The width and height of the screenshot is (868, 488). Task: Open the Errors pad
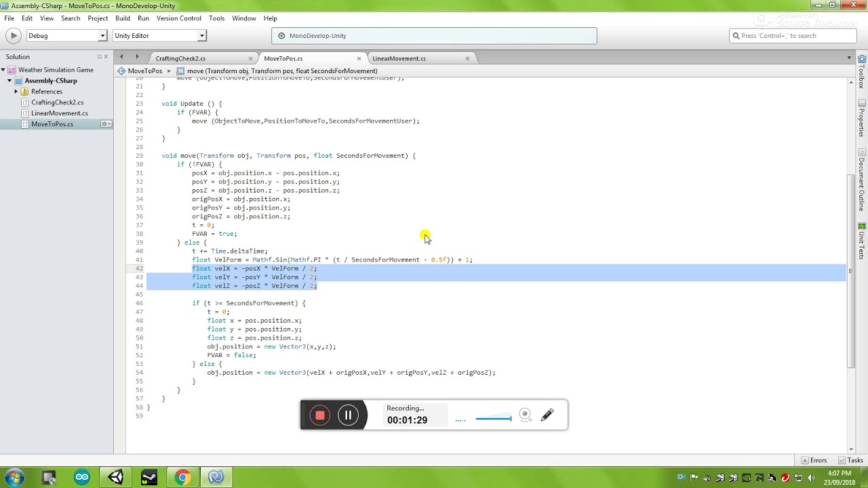pyautogui.click(x=814, y=460)
